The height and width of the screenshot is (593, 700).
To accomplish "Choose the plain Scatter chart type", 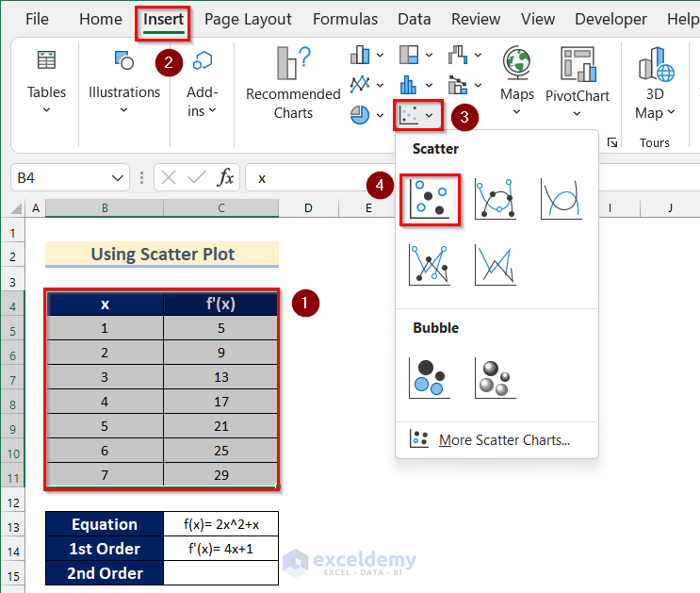I will click(x=430, y=199).
